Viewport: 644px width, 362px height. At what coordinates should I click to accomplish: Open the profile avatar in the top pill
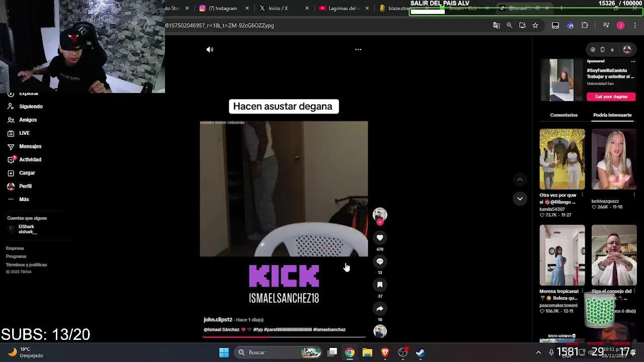(x=627, y=49)
